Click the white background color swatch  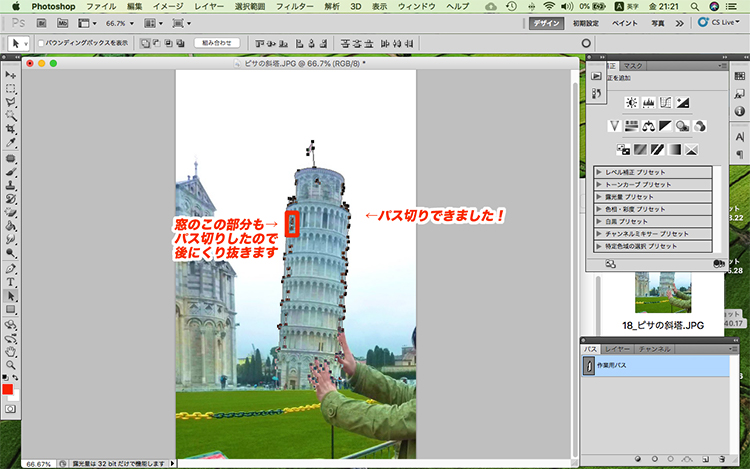click(16, 397)
